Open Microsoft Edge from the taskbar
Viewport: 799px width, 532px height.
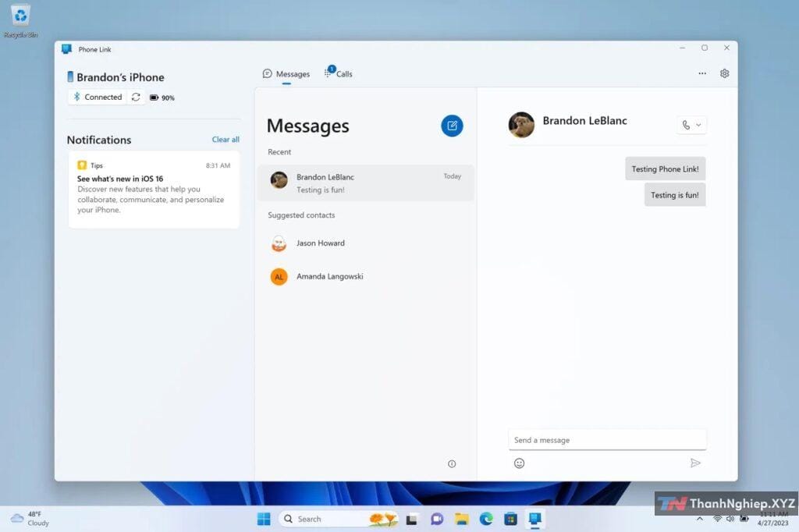(x=486, y=519)
